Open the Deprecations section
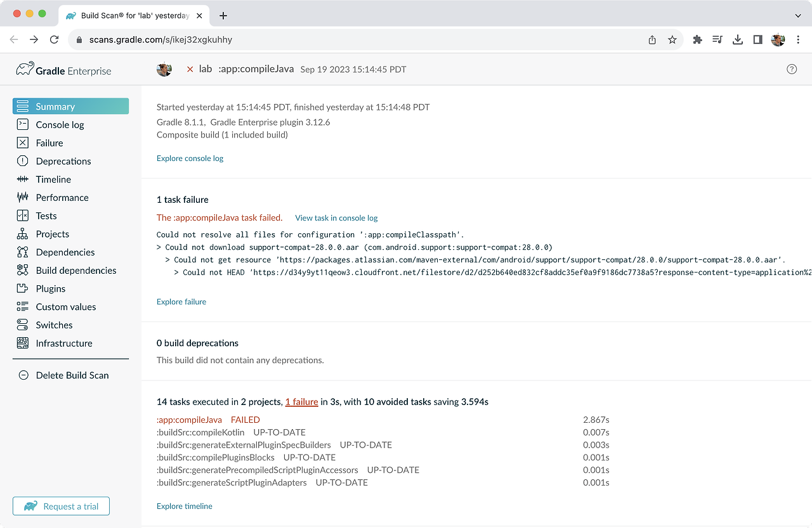Image resolution: width=812 pixels, height=528 pixels. 63,161
